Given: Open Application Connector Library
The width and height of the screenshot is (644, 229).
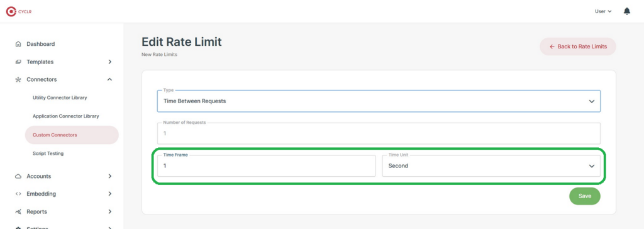Looking at the screenshot, I should (65, 116).
